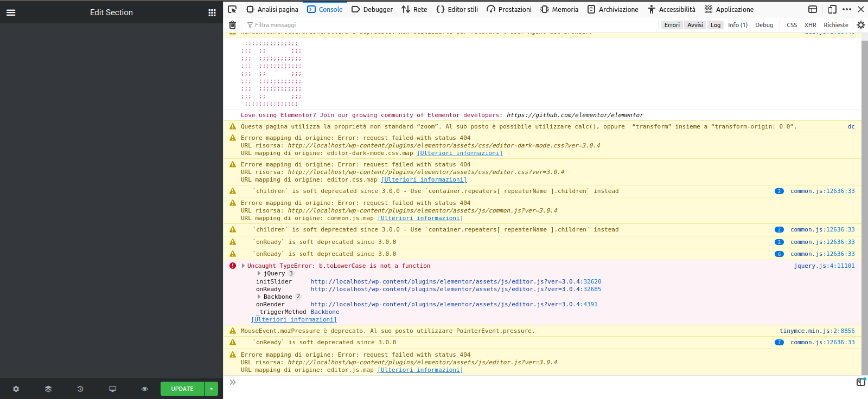
Task: Open the Applicazione tab
Action: coord(729,9)
